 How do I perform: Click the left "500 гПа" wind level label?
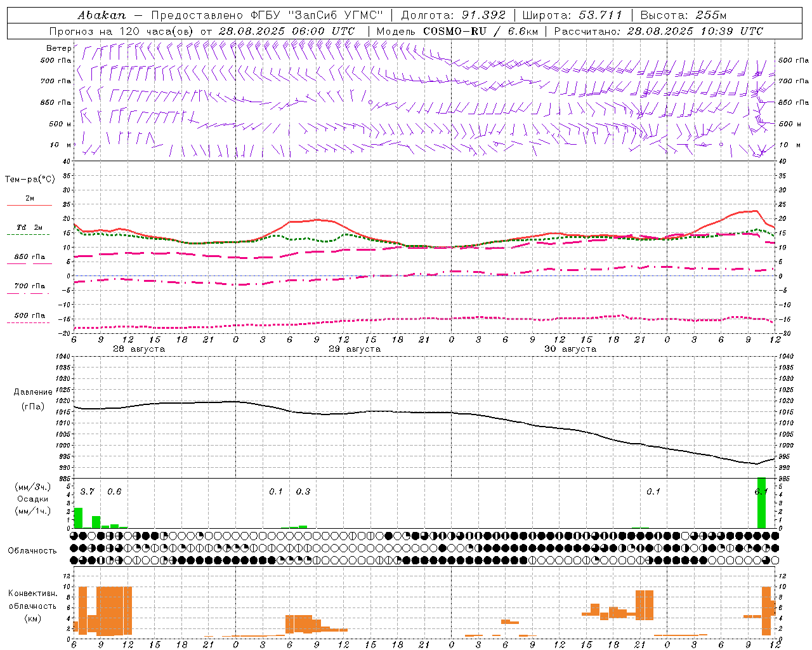(x=56, y=61)
